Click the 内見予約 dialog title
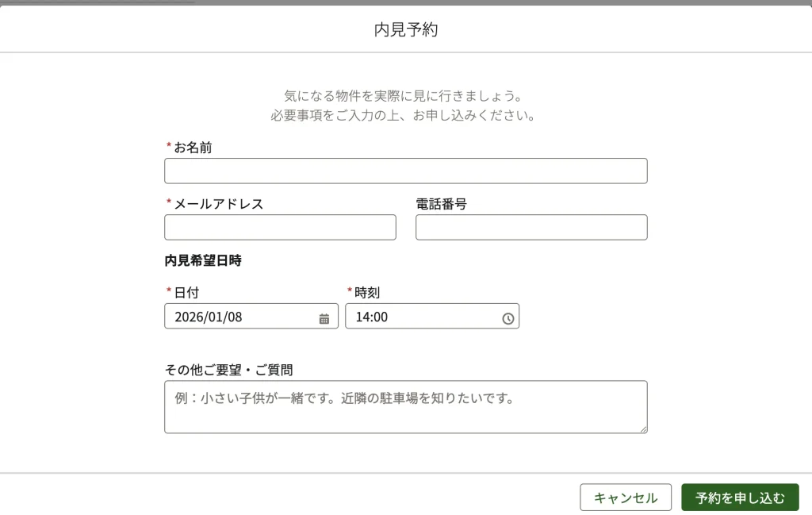812x515 pixels. (406, 30)
